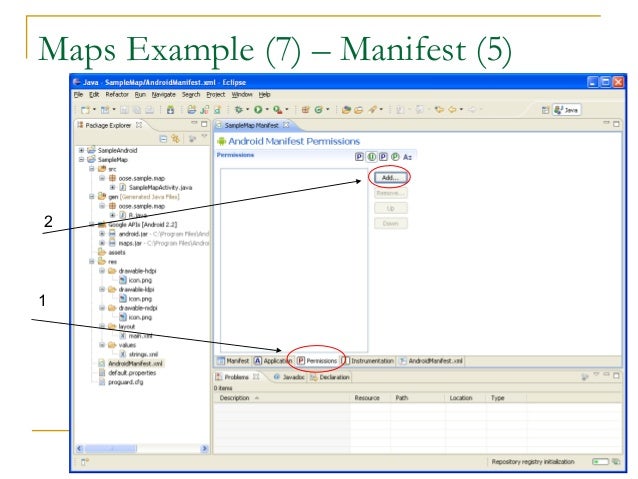The image size is (638, 479).
Task: Open the Project menu
Action: coord(216,94)
